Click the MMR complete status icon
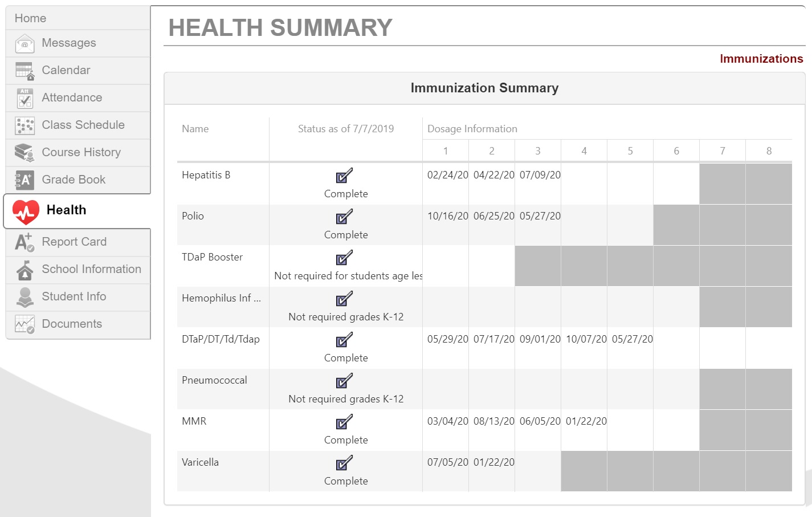This screenshot has height=517, width=812. pyautogui.click(x=344, y=422)
